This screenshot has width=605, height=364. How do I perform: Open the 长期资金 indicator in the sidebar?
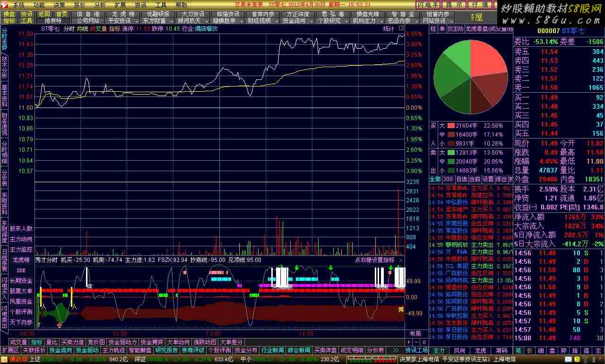pos(21,281)
